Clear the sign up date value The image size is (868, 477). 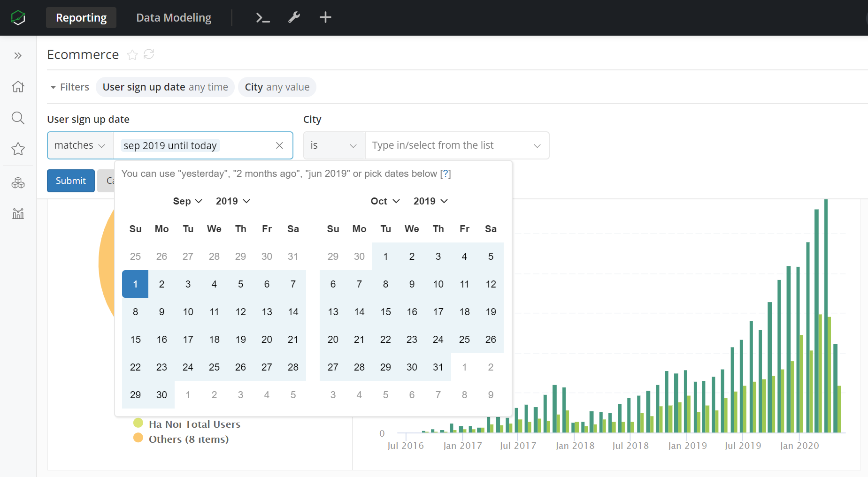tap(279, 145)
